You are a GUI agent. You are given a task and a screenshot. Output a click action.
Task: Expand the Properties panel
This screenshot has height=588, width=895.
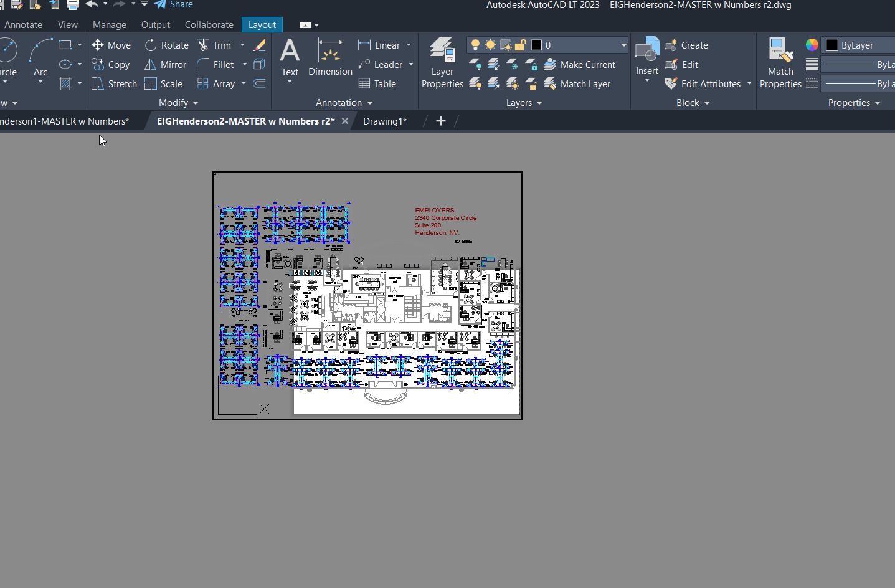[855, 103]
